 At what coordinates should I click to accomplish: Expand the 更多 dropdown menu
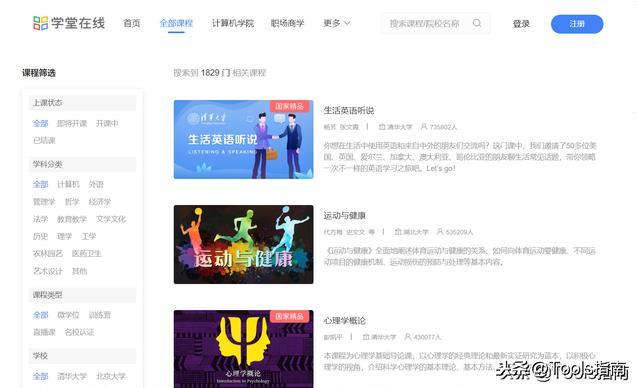click(x=336, y=23)
